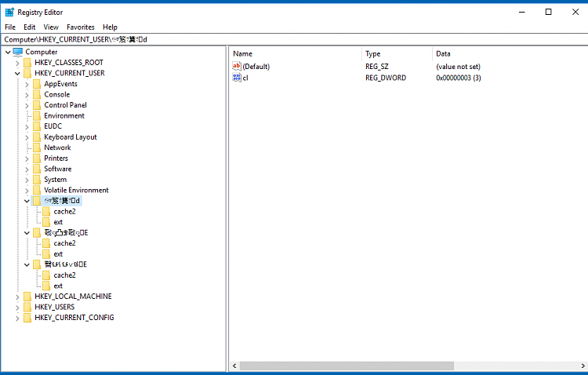Click the Environment folder icon
The image size is (588, 375).
coord(36,115)
